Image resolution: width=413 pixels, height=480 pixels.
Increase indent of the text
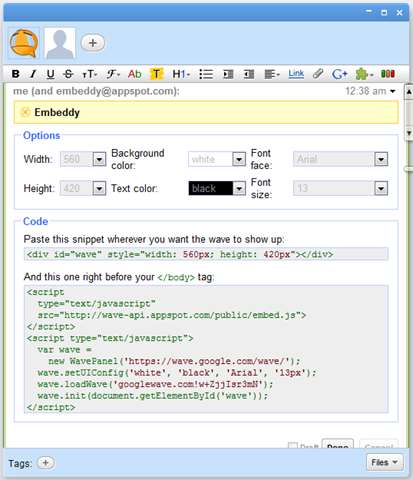228,74
